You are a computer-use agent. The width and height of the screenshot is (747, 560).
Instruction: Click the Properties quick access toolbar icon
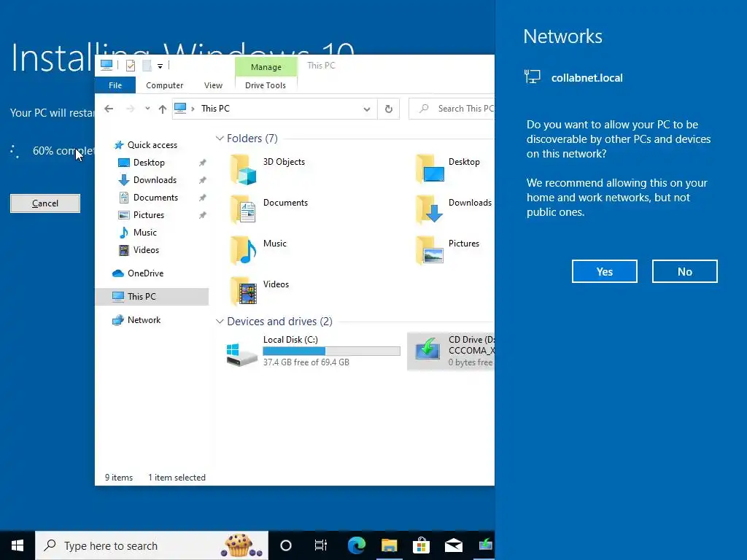130,66
